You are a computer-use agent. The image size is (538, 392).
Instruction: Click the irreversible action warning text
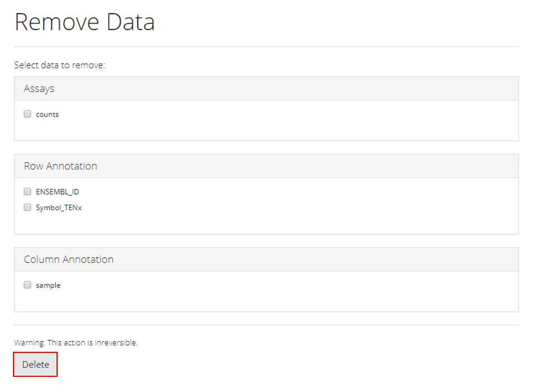click(75, 342)
